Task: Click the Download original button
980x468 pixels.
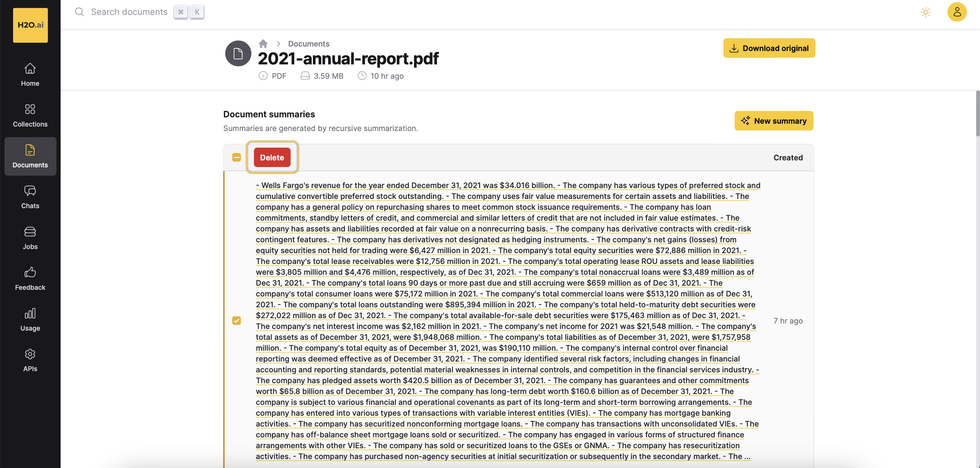Action: pyautogui.click(x=769, y=48)
